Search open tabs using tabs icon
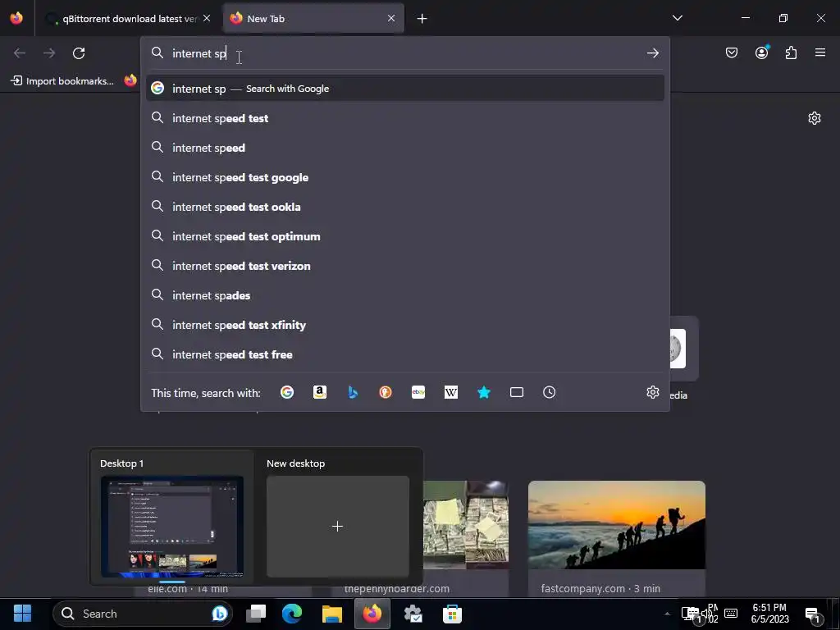 (517, 393)
